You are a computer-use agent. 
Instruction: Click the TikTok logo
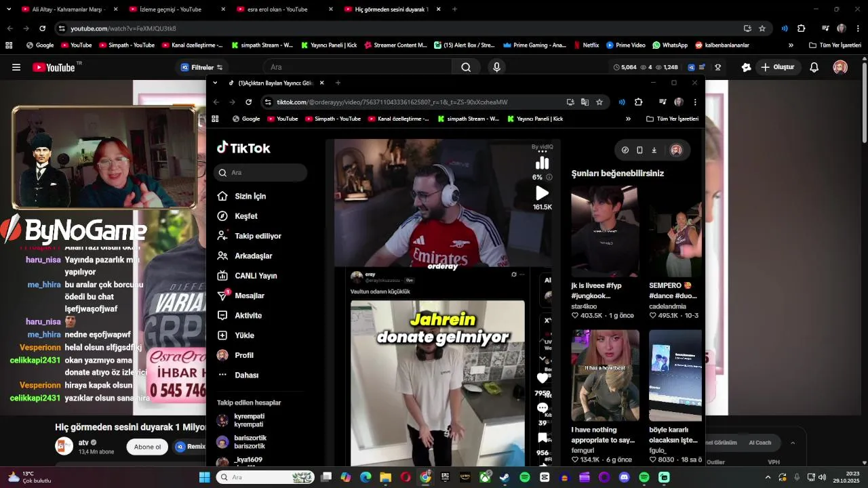coord(243,148)
